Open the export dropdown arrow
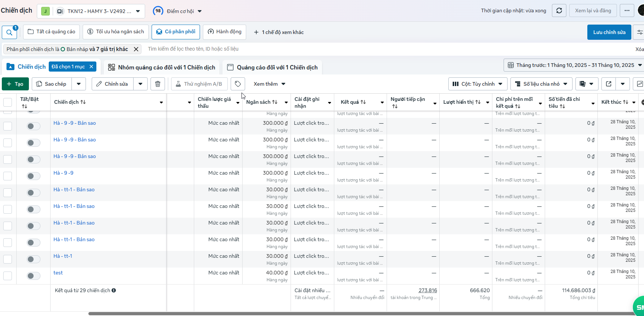 coord(623,84)
